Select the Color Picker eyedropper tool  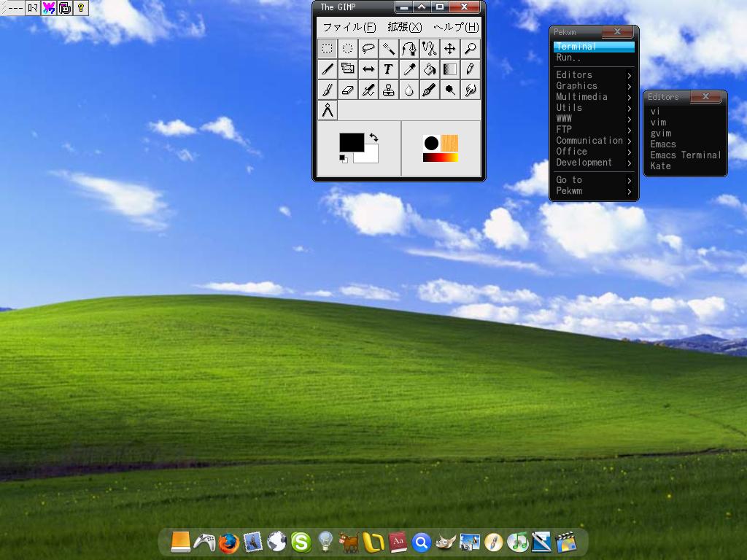(x=409, y=69)
